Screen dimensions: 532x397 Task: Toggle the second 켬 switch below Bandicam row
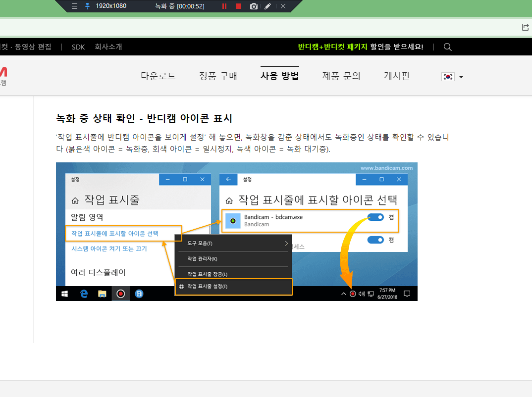(x=375, y=240)
